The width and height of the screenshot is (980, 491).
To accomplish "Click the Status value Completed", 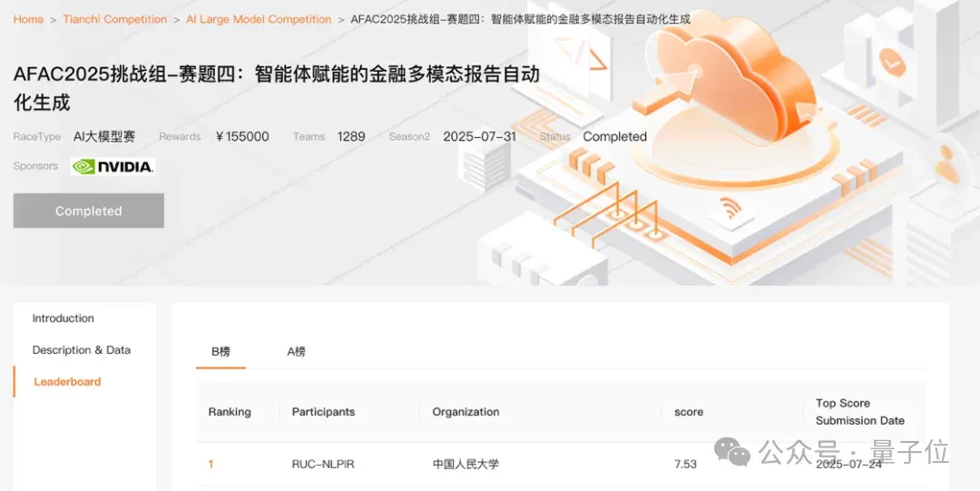I will [x=615, y=136].
